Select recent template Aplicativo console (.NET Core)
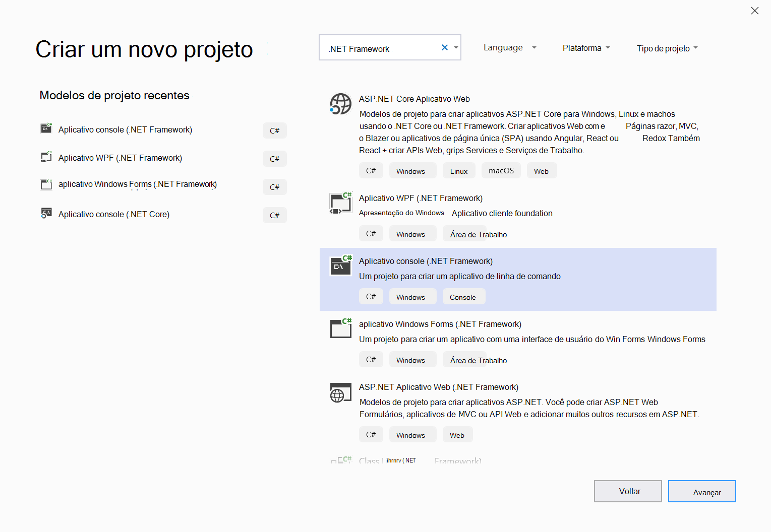 coord(114,214)
